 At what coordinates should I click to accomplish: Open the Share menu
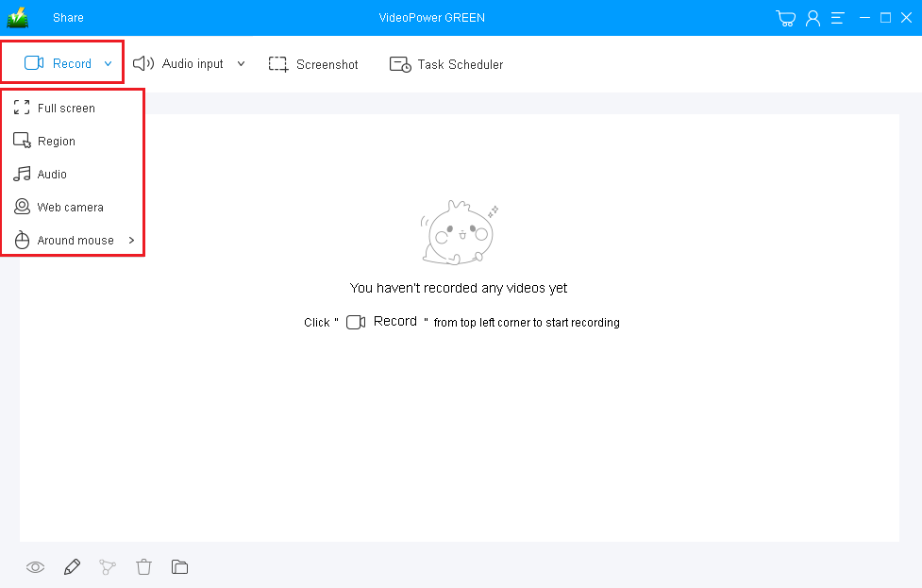click(x=67, y=17)
